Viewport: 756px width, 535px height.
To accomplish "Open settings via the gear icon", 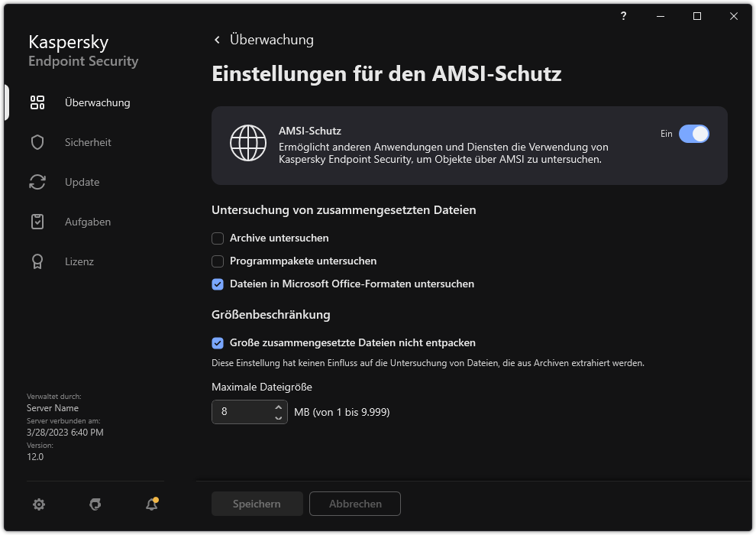I will point(39,504).
